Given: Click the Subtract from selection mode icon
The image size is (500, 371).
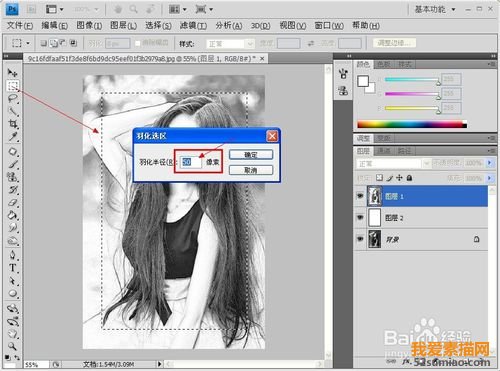Looking at the screenshot, I should (x=63, y=43).
